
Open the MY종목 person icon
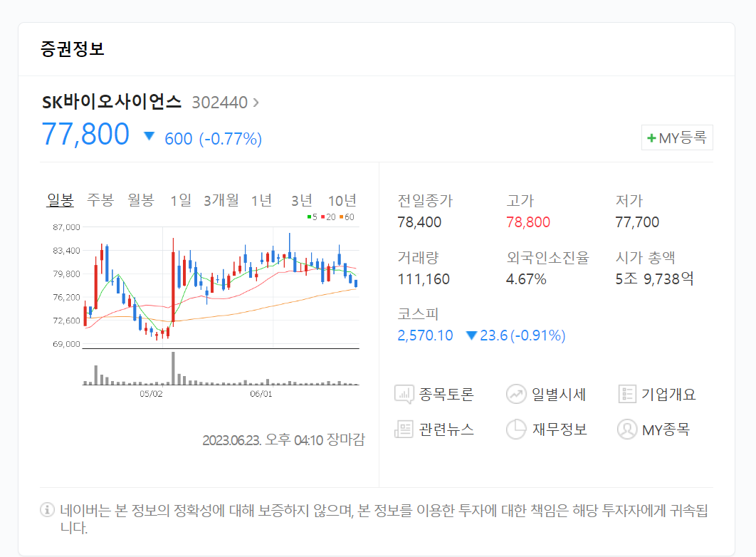click(x=627, y=430)
